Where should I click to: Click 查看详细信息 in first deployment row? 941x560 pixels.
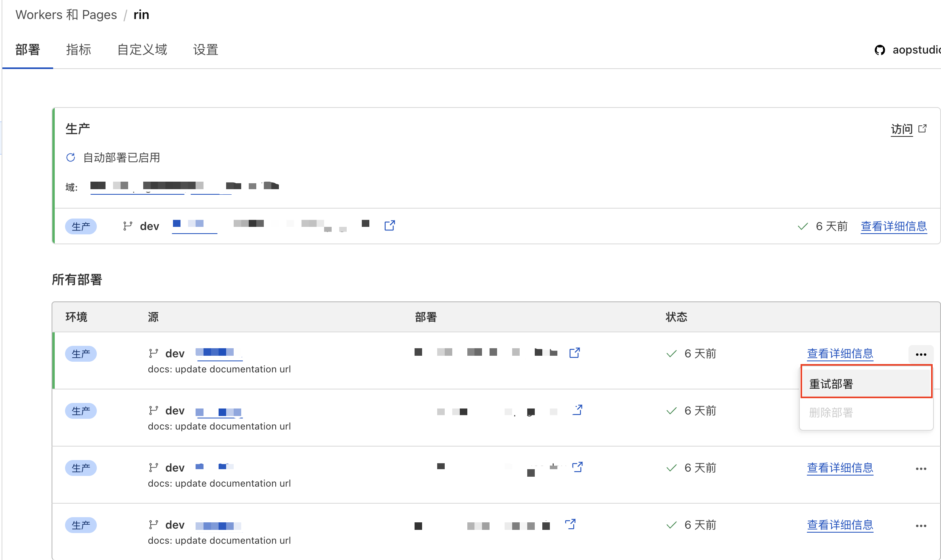[x=840, y=353]
